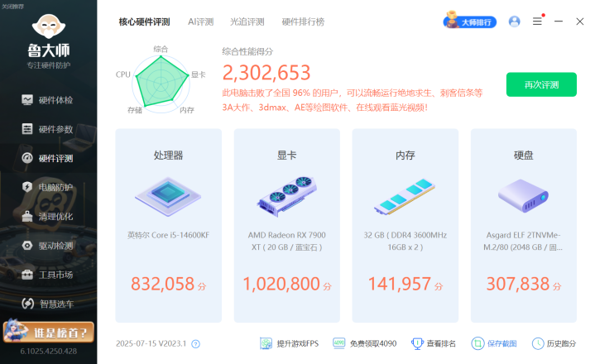Click 内存 card title
The width and height of the screenshot is (595, 364).
(x=405, y=155)
